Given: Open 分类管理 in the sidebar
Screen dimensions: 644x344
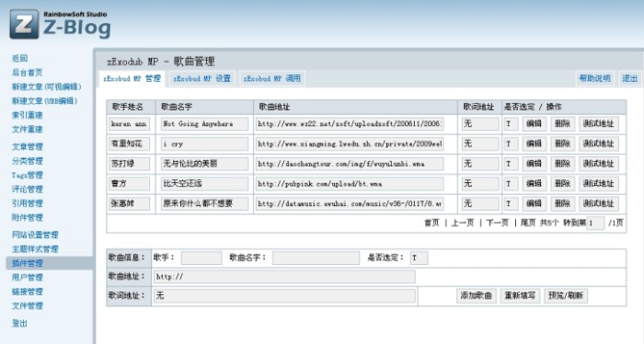Looking at the screenshot, I should coord(27,161).
